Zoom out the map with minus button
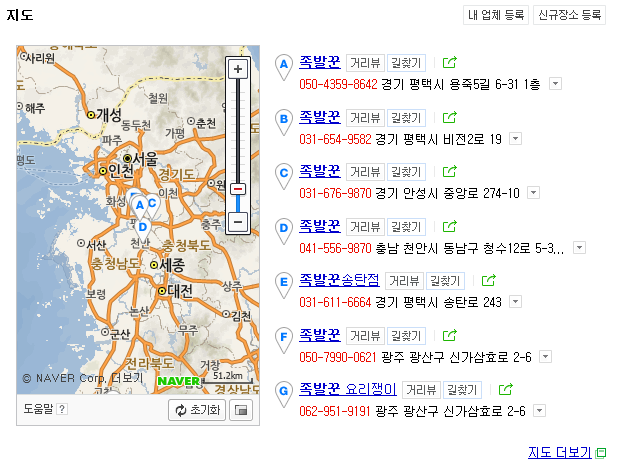 [x=238, y=222]
